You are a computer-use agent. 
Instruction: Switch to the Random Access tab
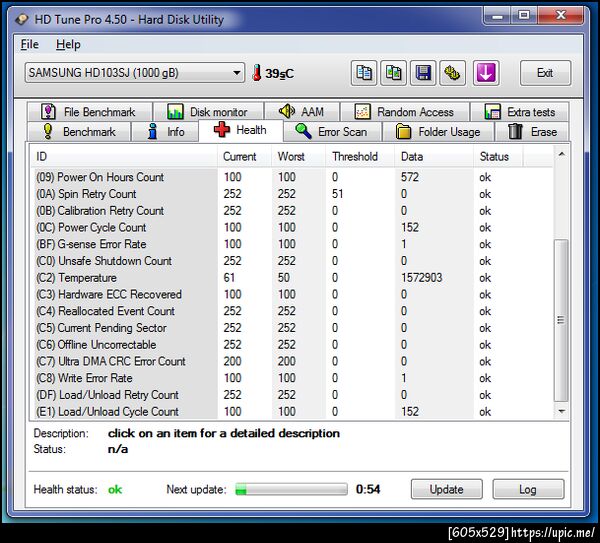coord(405,112)
